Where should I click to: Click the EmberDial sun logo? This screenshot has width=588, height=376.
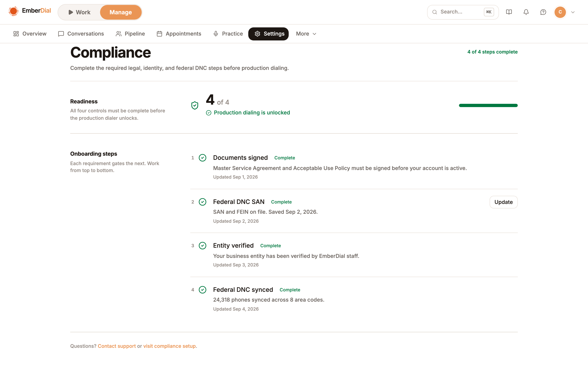(x=13, y=11)
